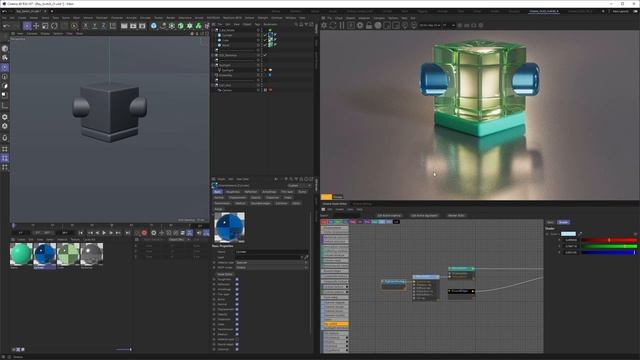Select the Rotate tool
The image size is (640, 360).
[x=54, y=26]
